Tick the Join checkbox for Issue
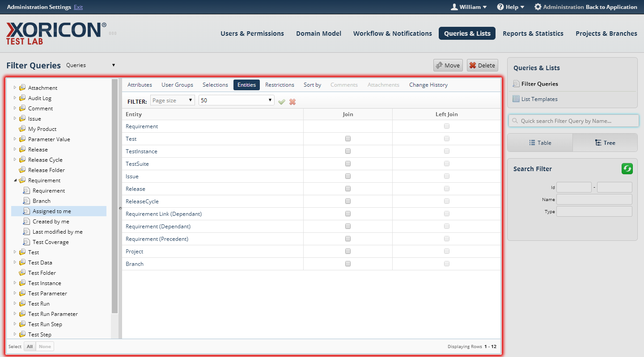Screen dimensions: 644x357 coord(348,176)
